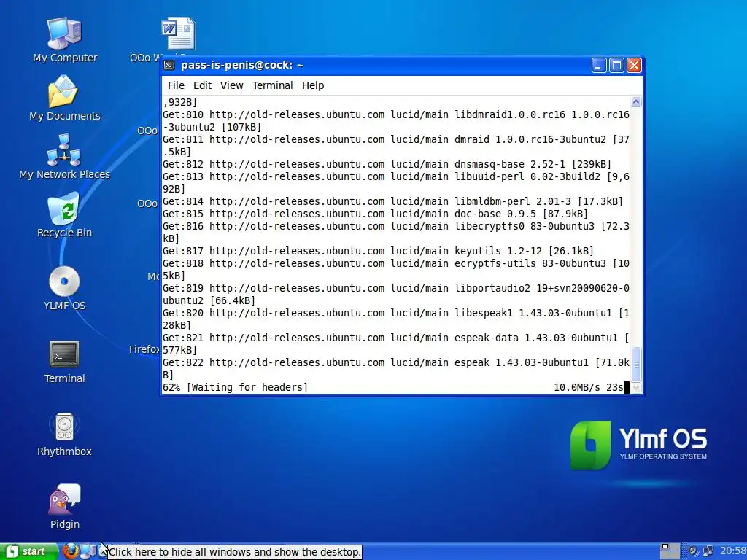Open the start menu
The height and width of the screenshot is (560, 747).
tap(28, 551)
